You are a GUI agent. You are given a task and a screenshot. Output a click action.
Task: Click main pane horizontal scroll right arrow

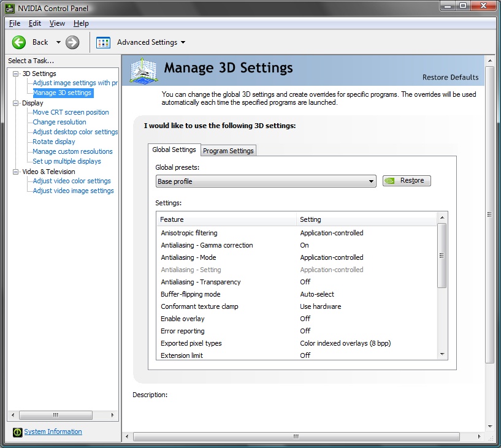coord(479,436)
